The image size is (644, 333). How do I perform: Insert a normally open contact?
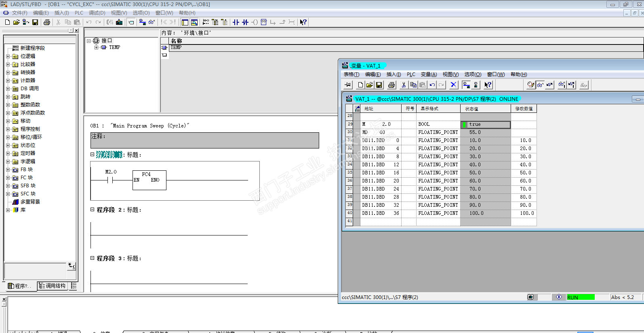click(236, 22)
